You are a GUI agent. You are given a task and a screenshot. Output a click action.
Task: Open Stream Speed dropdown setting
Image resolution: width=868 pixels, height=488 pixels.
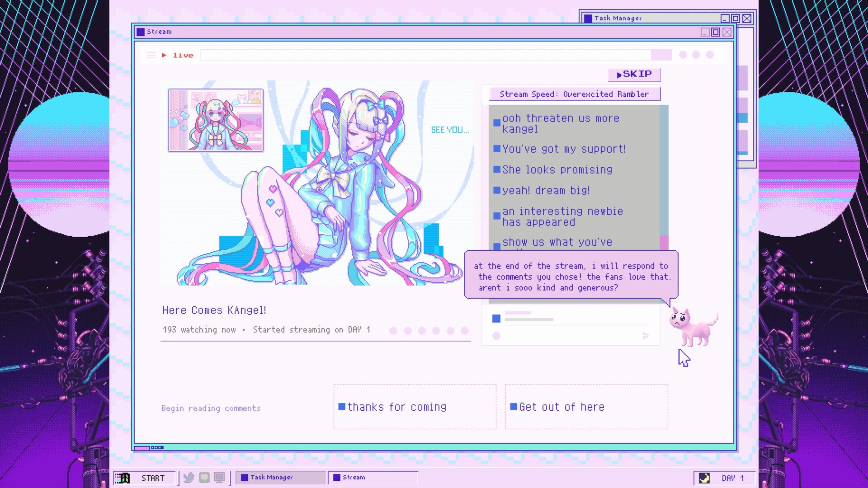[574, 94]
